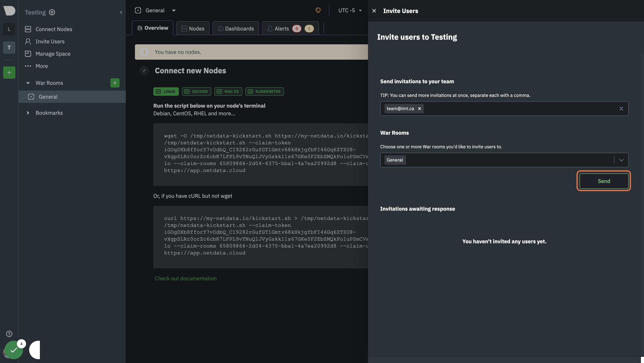
Task: Collapse the War Rooms section
Action: coord(28,83)
